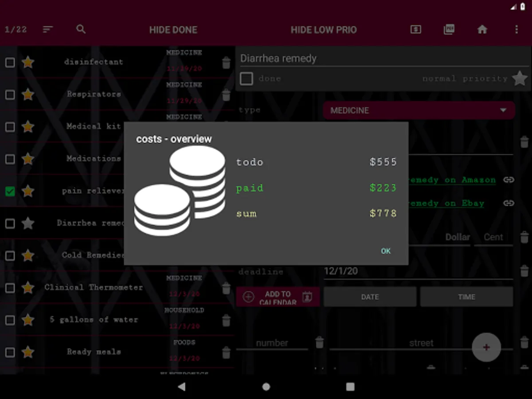
Task: Toggle the Respirators priority star
Action: tap(28, 94)
